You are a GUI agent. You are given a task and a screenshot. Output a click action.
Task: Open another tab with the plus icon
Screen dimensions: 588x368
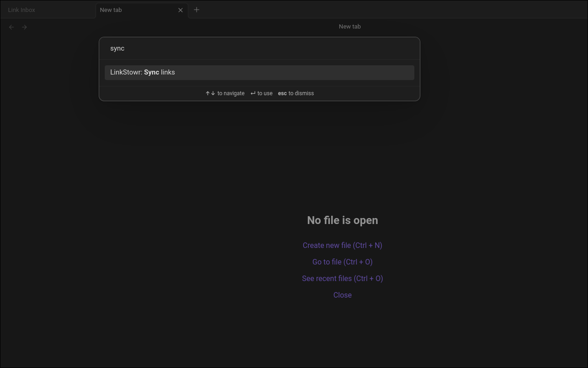pos(197,10)
